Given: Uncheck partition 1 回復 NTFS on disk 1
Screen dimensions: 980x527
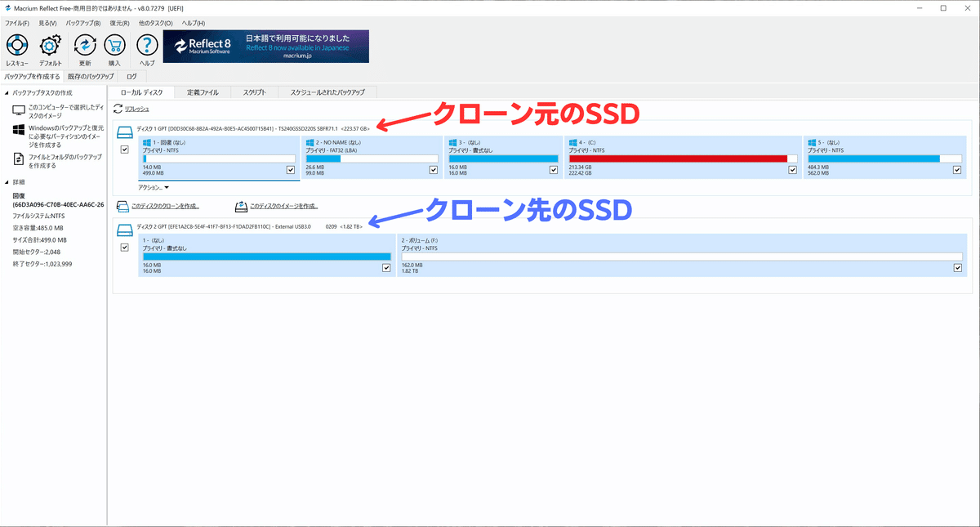Looking at the screenshot, I should (291, 170).
